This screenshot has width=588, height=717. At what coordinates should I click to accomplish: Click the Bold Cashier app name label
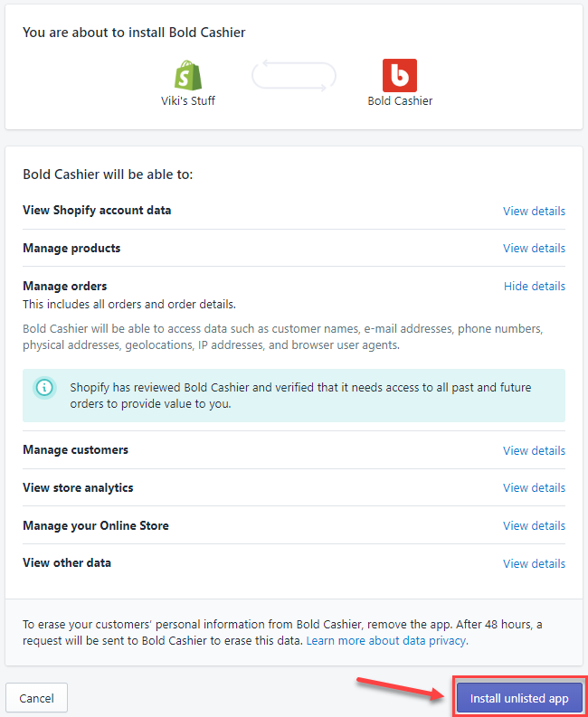coord(400,100)
